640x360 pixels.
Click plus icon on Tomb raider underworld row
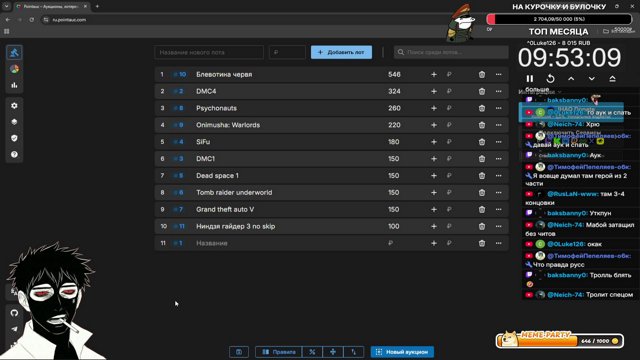point(433,193)
